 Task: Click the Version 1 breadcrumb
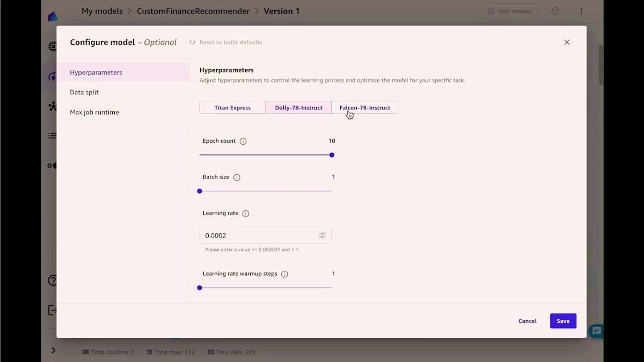tap(281, 11)
